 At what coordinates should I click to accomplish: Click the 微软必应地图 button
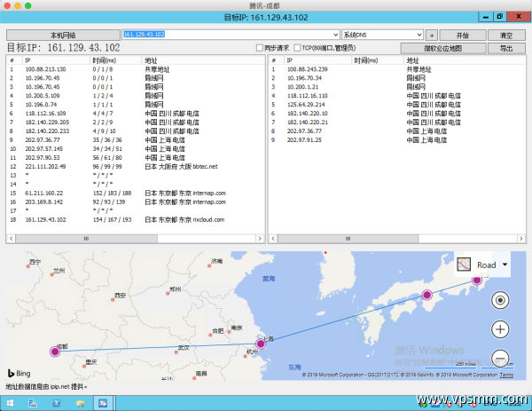click(443, 48)
